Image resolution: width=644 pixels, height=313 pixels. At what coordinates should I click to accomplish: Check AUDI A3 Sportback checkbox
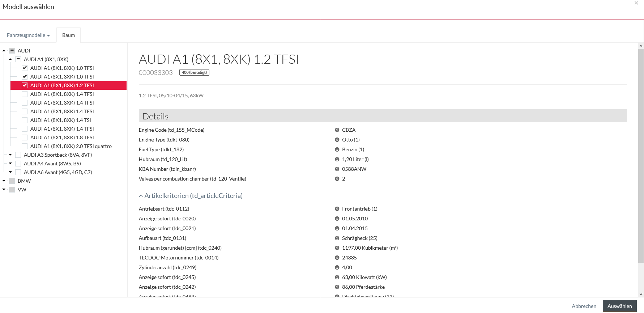pyautogui.click(x=18, y=155)
